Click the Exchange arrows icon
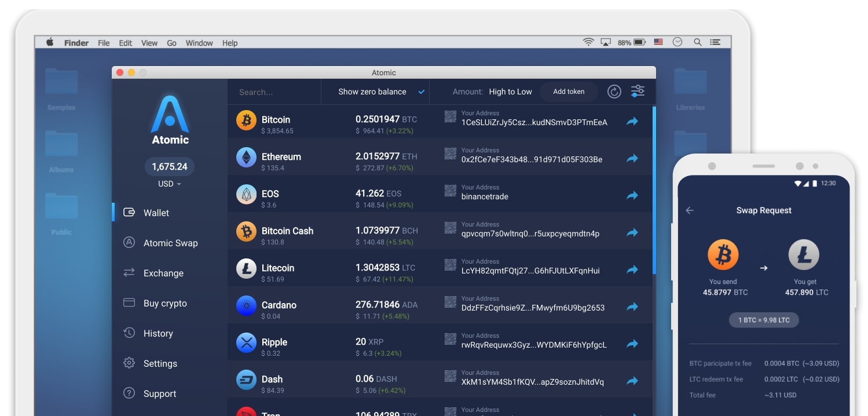868x416 pixels. pos(129,272)
